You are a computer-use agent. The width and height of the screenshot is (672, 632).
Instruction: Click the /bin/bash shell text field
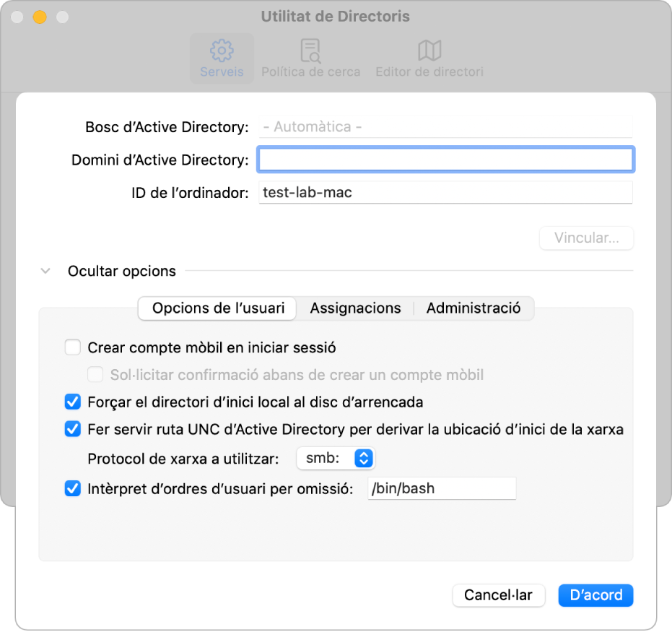[442, 488]
